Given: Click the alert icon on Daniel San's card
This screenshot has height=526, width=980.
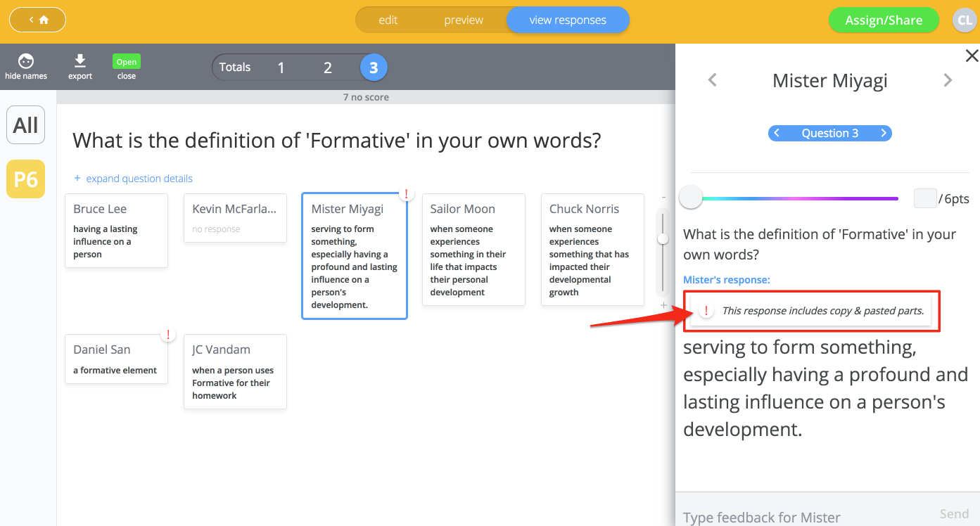Looking at the screenshot, I should point(168,335).
